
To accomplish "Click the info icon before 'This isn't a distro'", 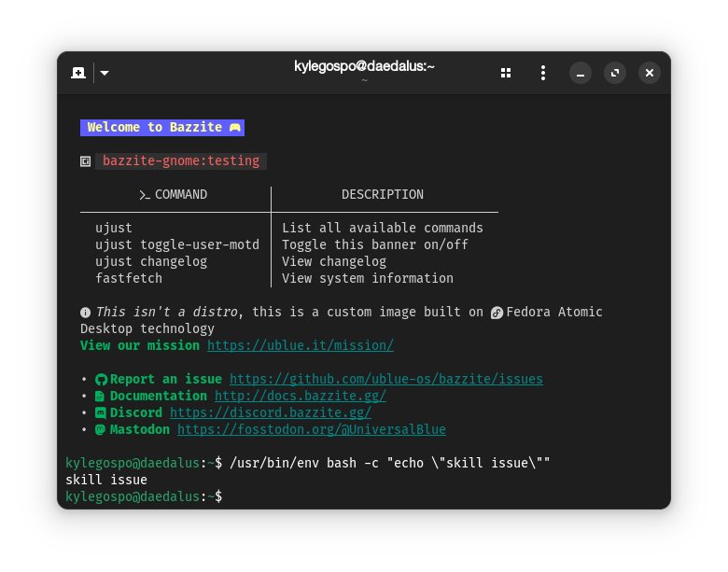I will [x=86, y=313].
